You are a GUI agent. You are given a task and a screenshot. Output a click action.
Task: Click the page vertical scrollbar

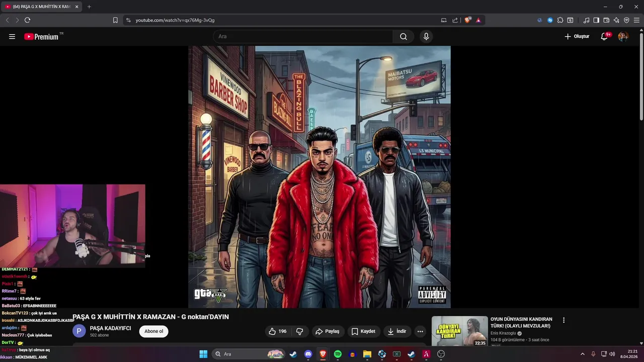point(641,75)
